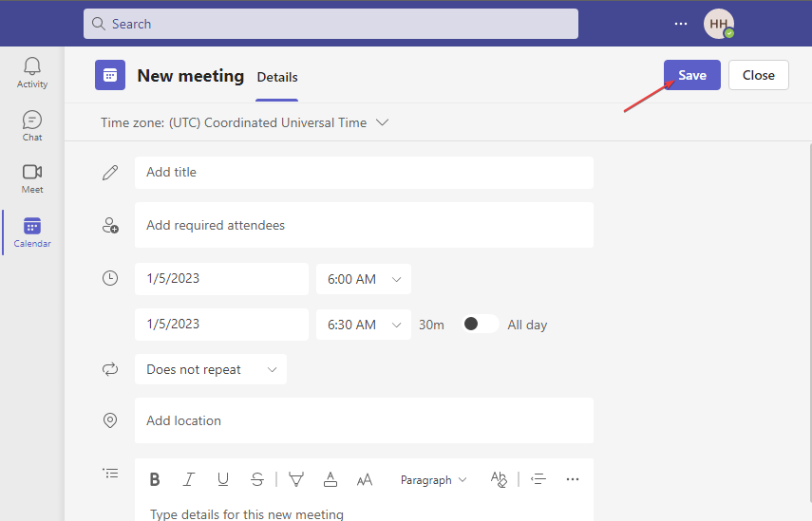Click the pencil icon beside title
Viewport: 812px width, 521px height.
(110, 173)
